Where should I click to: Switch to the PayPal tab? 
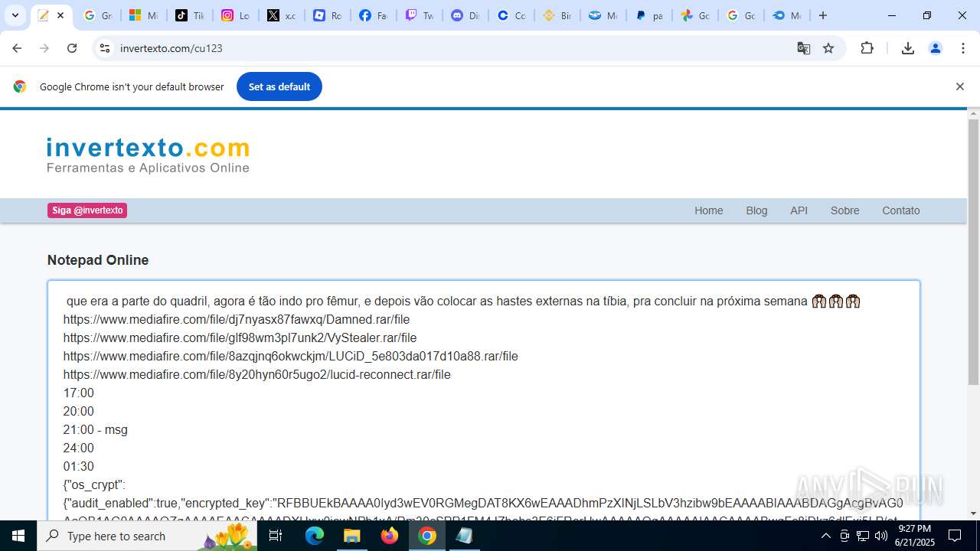coord(648,15)
